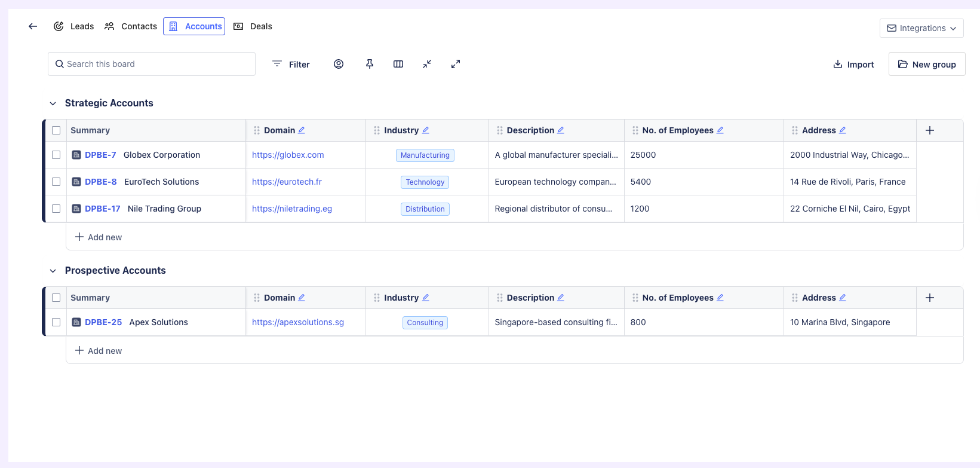This screenshot has width=980, height=468.
Task: Collapse the Prospective Accounts group
Action: [53, 271]
